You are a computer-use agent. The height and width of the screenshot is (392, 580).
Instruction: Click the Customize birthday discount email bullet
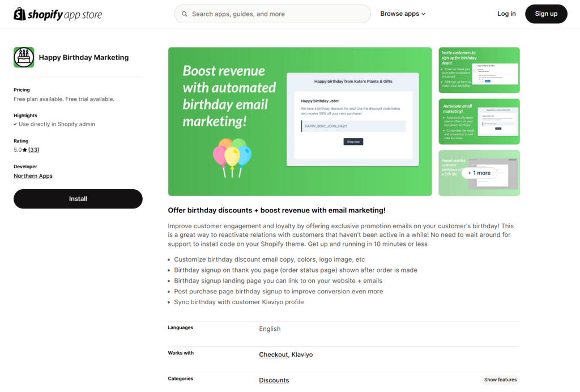click(270, 259)
